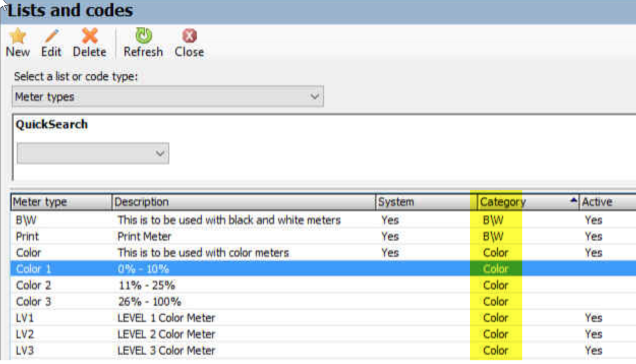
Task: Click Active 'Yes' in the LV3 row
Action: click(593, 351)
